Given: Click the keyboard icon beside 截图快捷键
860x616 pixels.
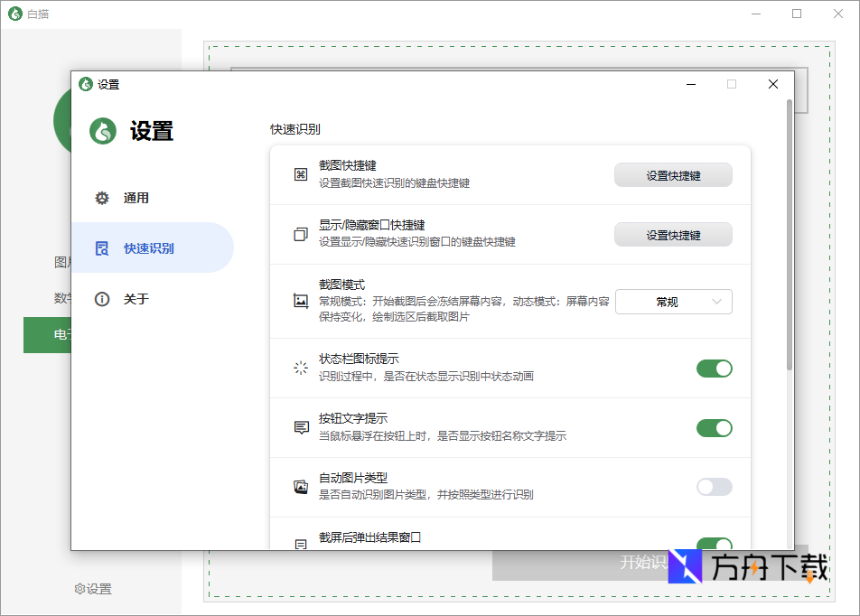Looking at the screenshot, I should click(x=301, y=173).
